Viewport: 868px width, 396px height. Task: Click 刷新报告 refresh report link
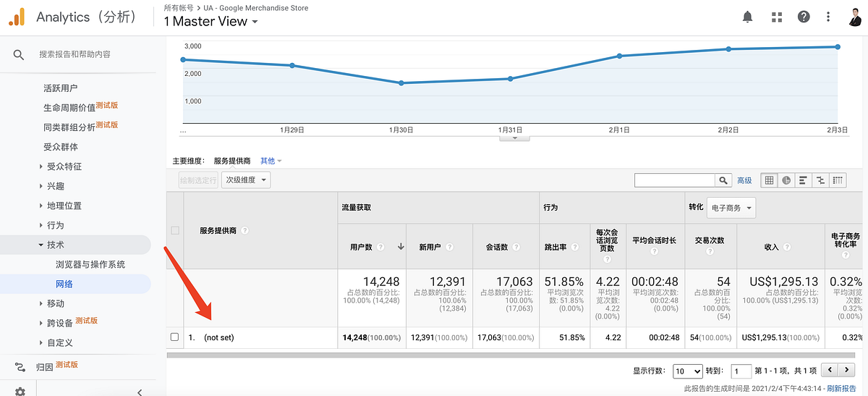[843, 389]
